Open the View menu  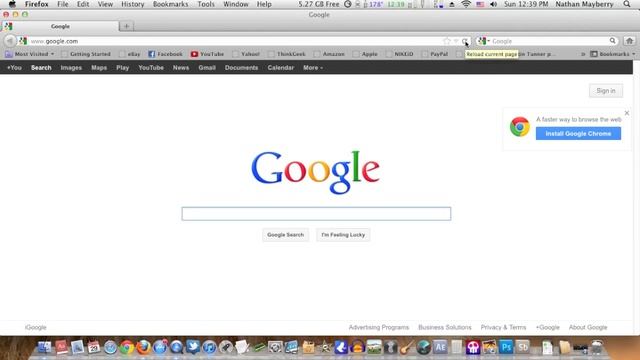click(105, 4)
